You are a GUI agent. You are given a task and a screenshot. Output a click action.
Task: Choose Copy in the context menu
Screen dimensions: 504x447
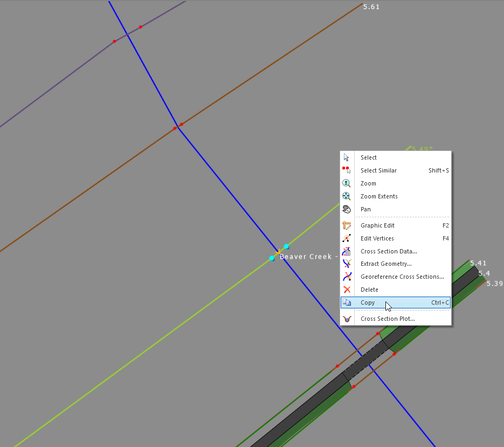point(368,302)
